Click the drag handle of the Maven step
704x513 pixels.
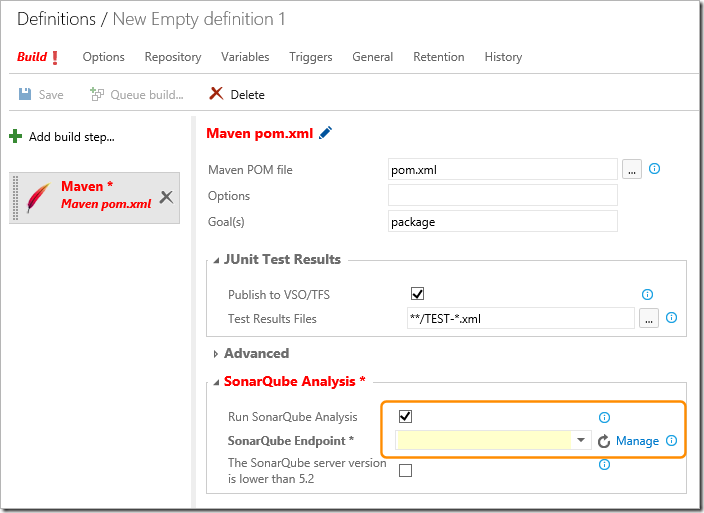[x=15, y=197]
